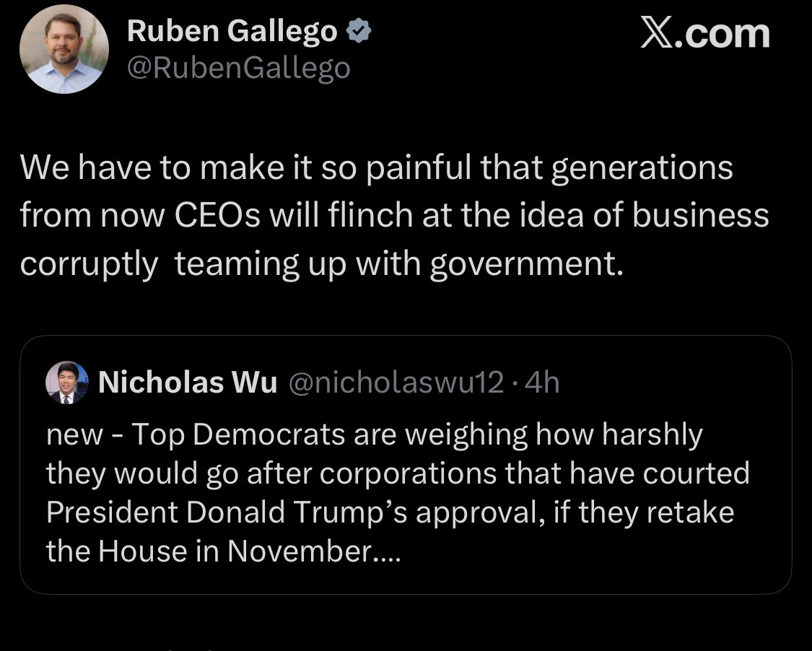
Task: Click the X.com logo watermark
Action: (x=705, y=33)
